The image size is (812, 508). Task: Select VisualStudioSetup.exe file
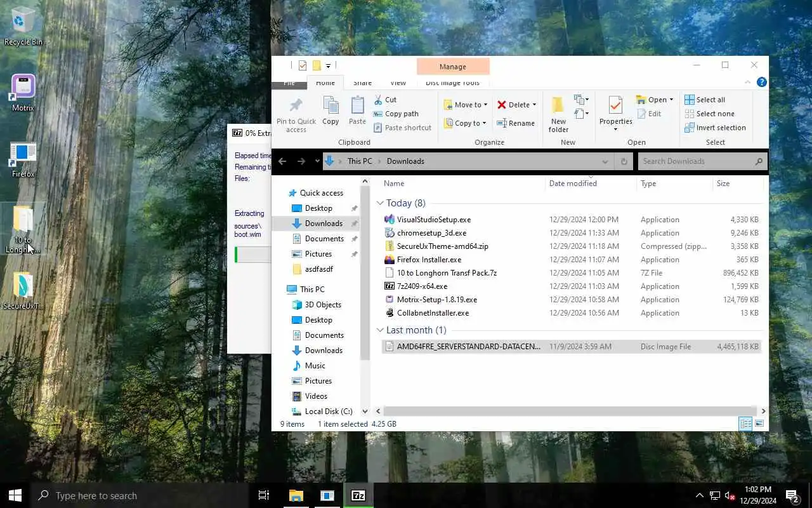tap(434, 220)
